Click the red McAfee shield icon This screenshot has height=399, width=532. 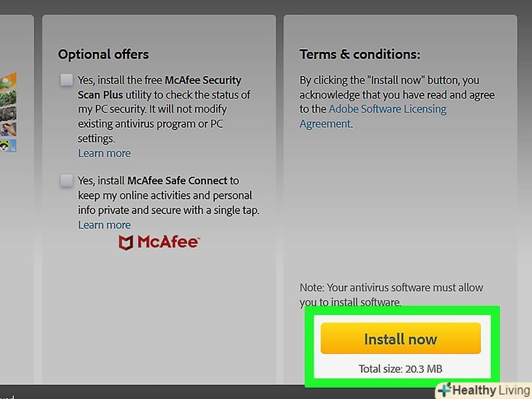[x=126, y=243]
